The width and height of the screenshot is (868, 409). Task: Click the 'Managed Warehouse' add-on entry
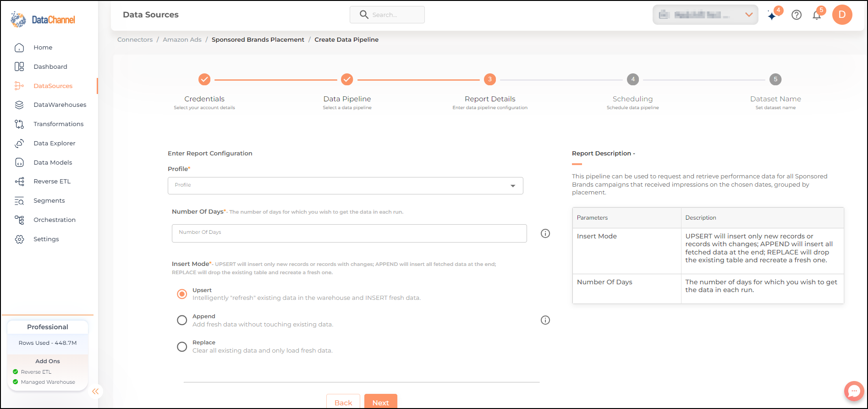(48, 382)
